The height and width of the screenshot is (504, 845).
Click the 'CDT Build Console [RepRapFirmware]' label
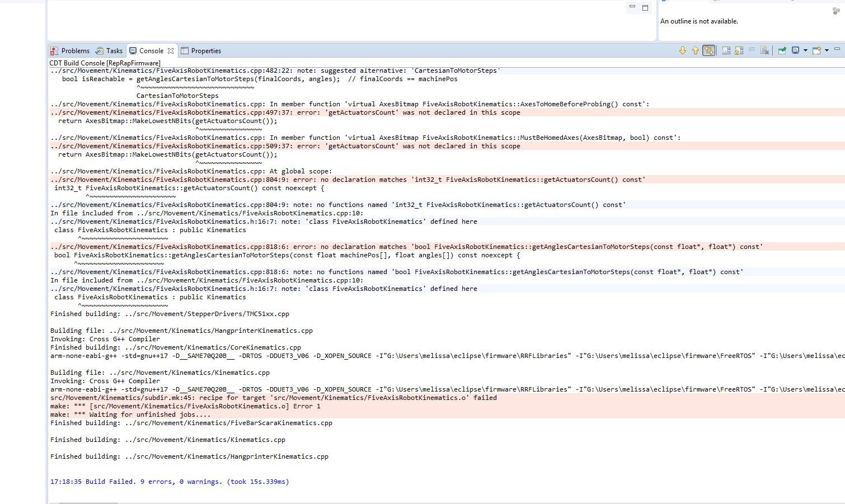pyautogui.click(x=105, y=63)
